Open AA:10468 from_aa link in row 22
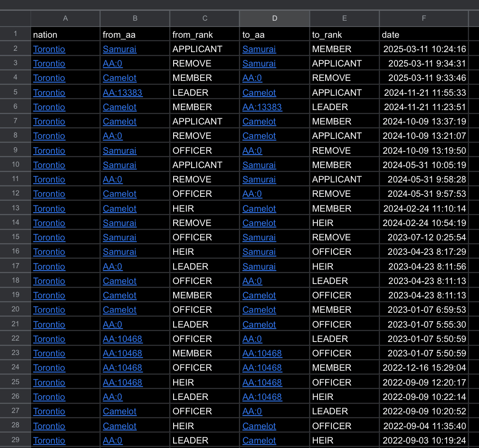 122,339
